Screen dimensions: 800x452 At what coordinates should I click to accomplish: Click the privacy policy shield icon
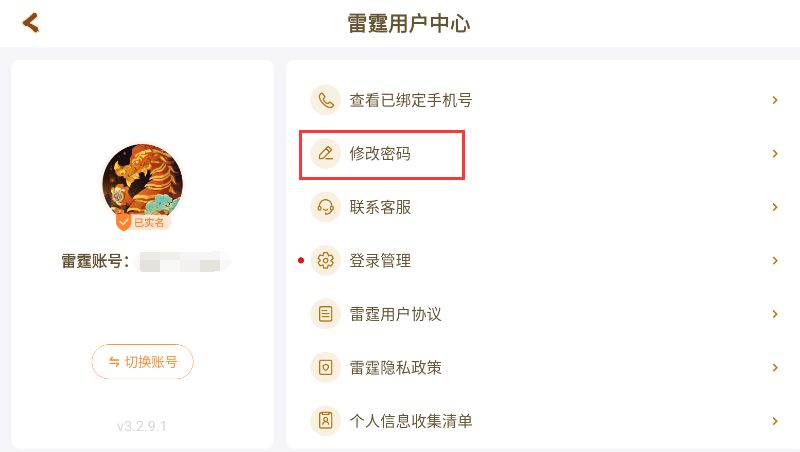click(325, 368)
